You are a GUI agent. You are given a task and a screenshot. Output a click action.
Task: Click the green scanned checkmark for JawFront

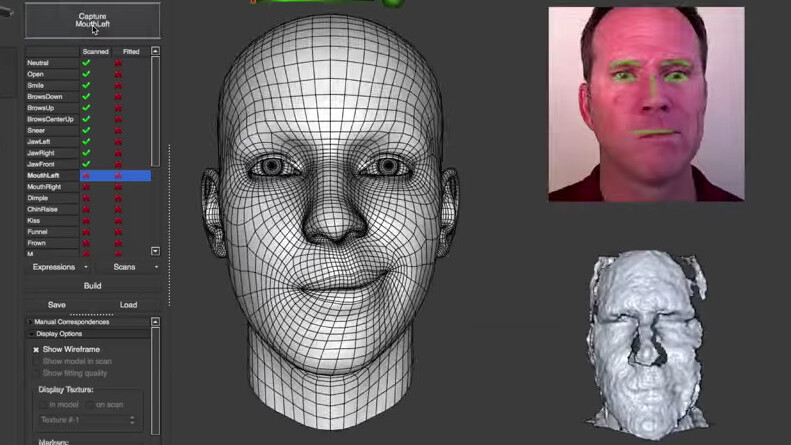pos(86,164)
